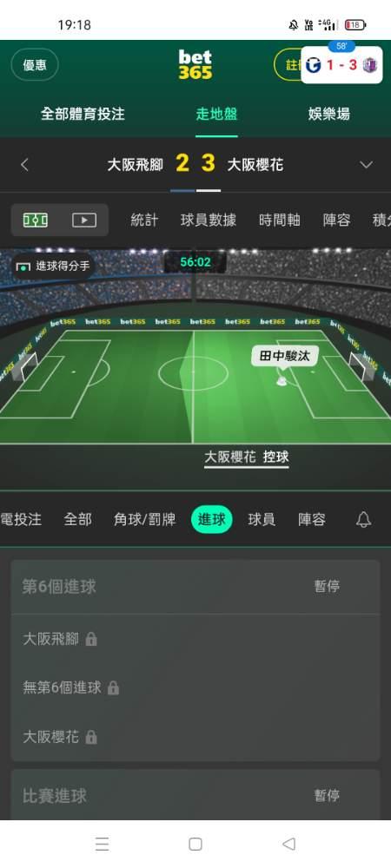Tap the Android home square icon
391x868 pixels.
[195, 844]
